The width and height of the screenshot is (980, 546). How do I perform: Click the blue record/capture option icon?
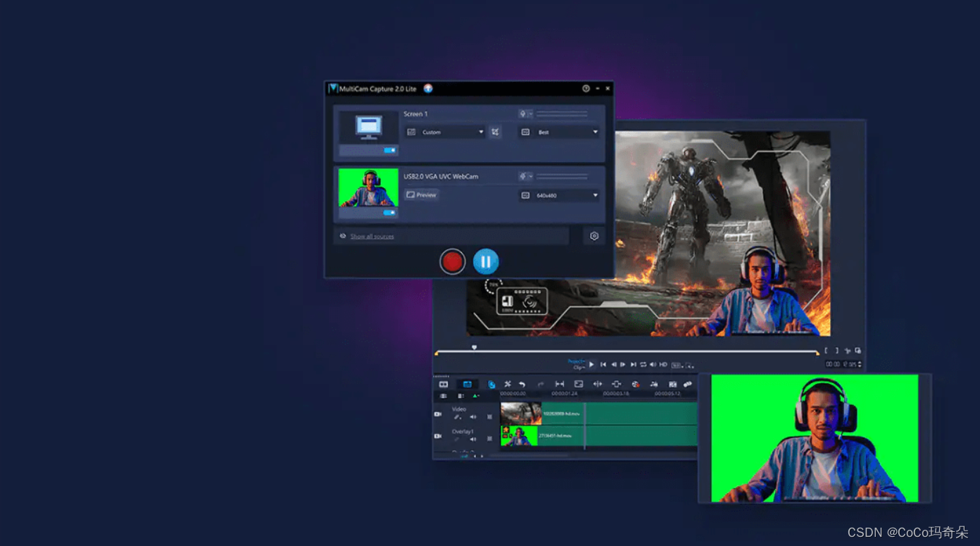point(491,385)
